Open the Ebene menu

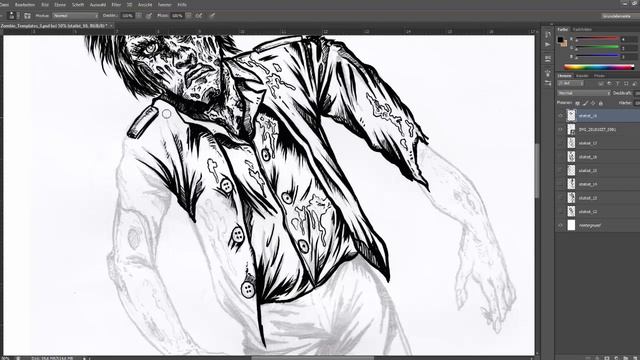60,5
